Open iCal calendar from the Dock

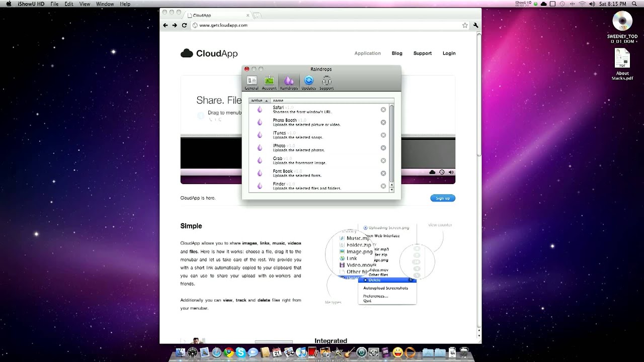(x=277, y=352)
